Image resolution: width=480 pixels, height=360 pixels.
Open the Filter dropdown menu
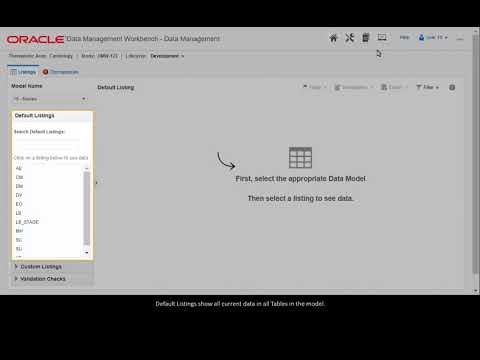427,87
